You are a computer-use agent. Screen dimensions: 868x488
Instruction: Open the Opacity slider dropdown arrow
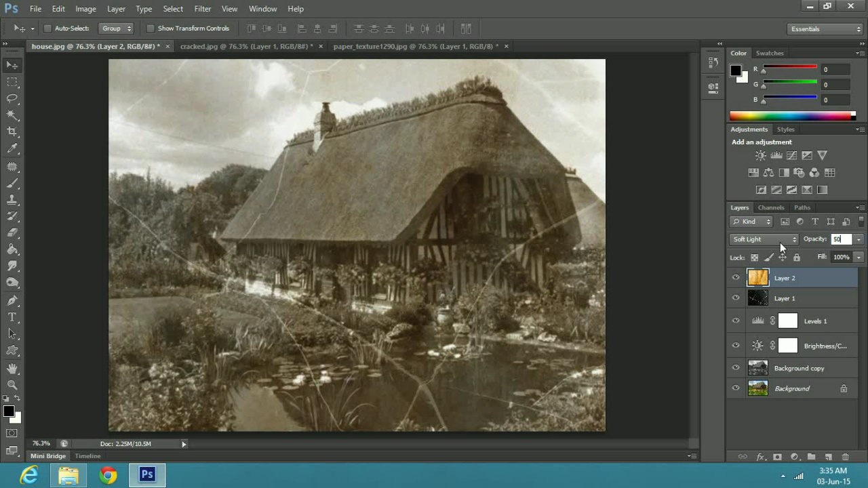[x=859, y=239]
